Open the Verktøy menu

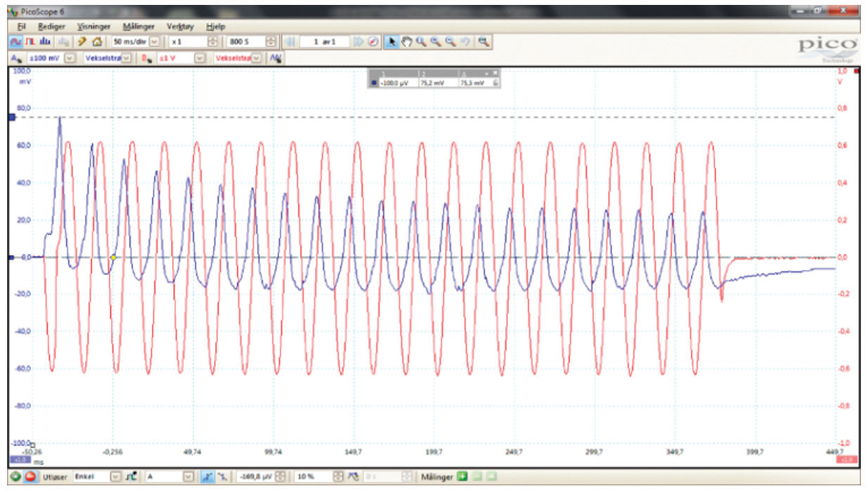(180, 26)
